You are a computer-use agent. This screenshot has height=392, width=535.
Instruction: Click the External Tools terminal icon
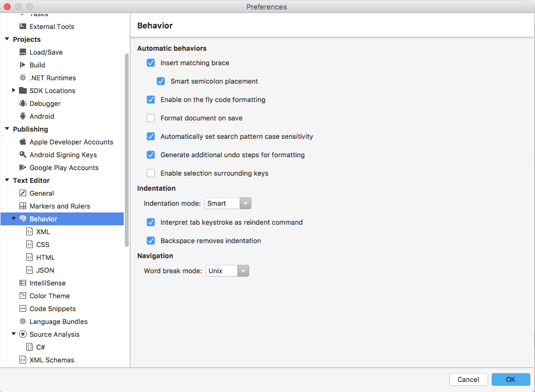click(x=23, y=26)
